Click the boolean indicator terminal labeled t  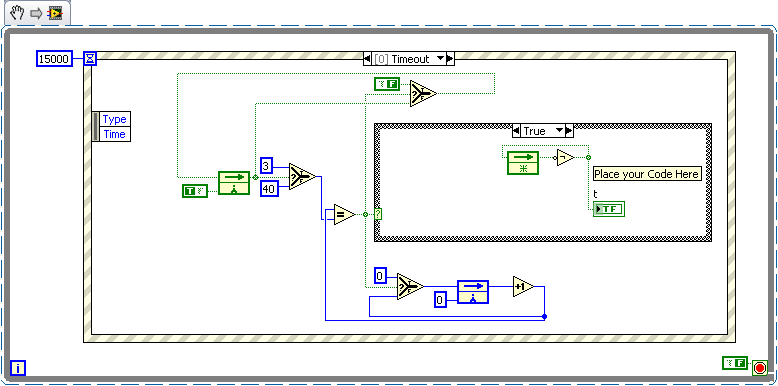(x=609, y=209)
